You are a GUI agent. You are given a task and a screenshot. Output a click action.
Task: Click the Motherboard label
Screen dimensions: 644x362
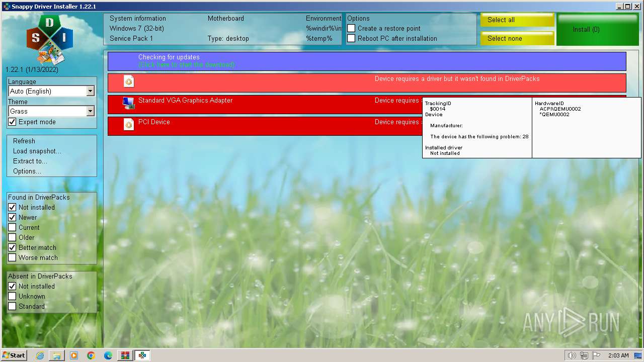(226, 19)
